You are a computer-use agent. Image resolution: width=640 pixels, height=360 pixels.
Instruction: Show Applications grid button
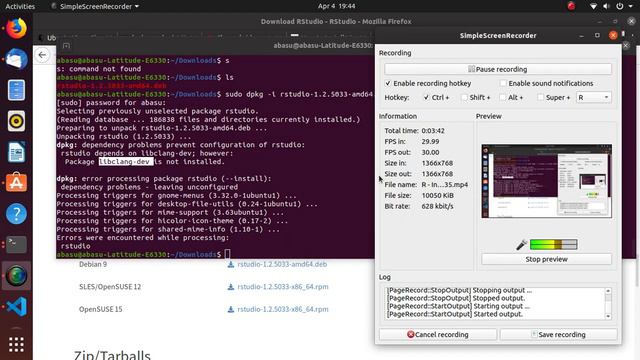click(x=16, y=344)
